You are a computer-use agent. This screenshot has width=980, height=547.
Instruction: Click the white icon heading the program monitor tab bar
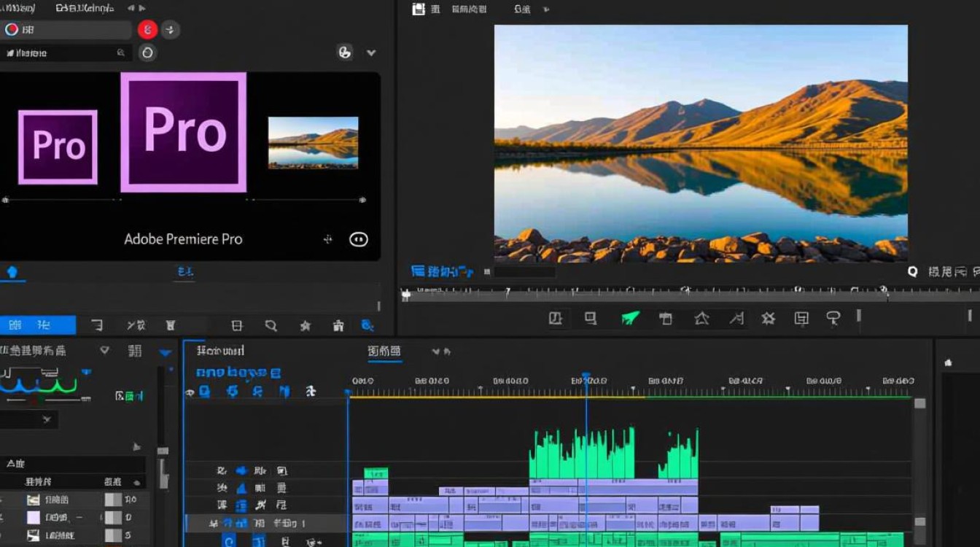tap(418, 9)
